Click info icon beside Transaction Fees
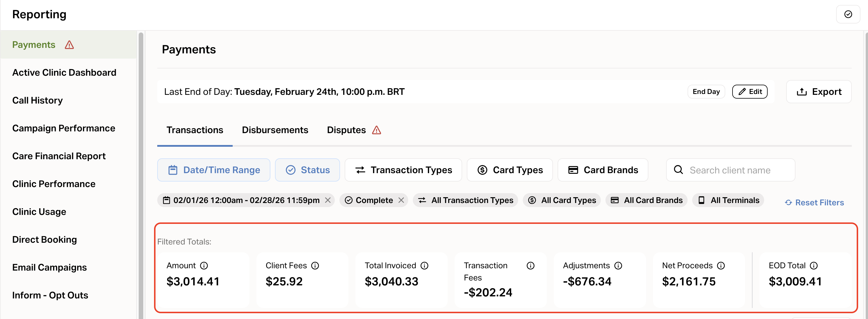 pyautogui.click(x=530, y=265)
